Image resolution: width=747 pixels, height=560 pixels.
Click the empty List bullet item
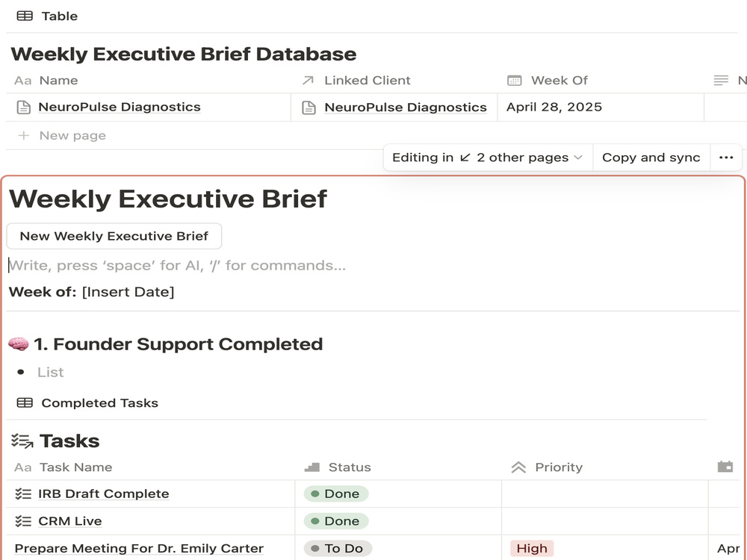(x=51, y=373)
